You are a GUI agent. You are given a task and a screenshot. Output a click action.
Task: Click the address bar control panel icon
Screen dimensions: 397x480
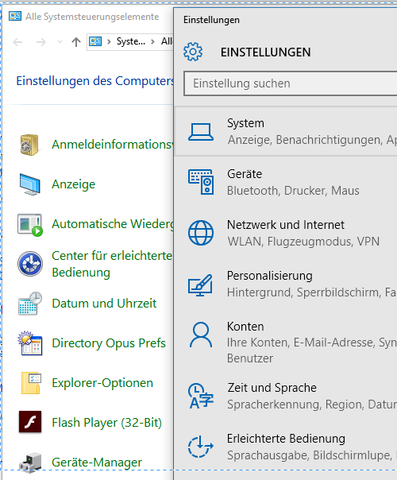pyautogui.click(x=95, y=41)
